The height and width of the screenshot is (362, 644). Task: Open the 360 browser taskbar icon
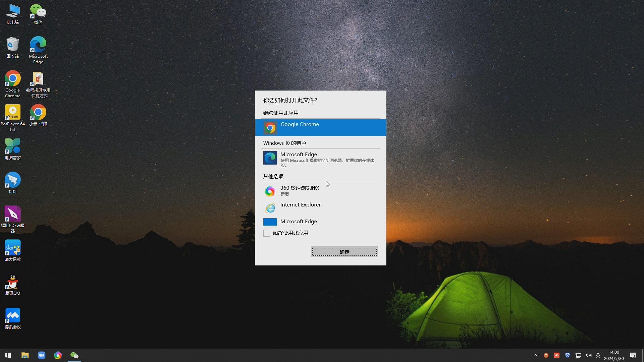coord(58,355)
